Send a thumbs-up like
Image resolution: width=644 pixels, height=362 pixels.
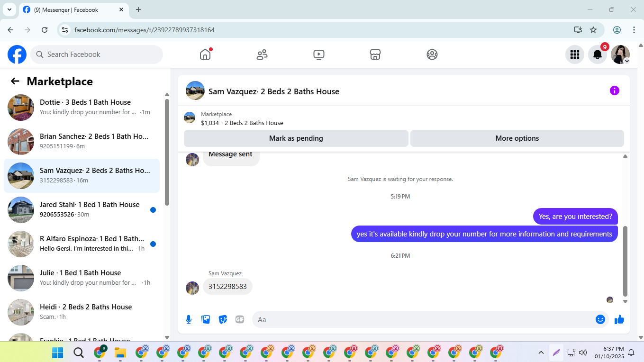point(619,319)
